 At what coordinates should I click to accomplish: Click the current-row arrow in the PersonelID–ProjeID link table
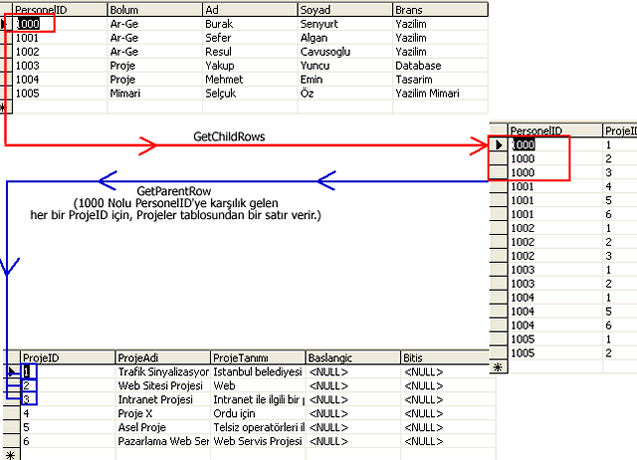point(499,145)
